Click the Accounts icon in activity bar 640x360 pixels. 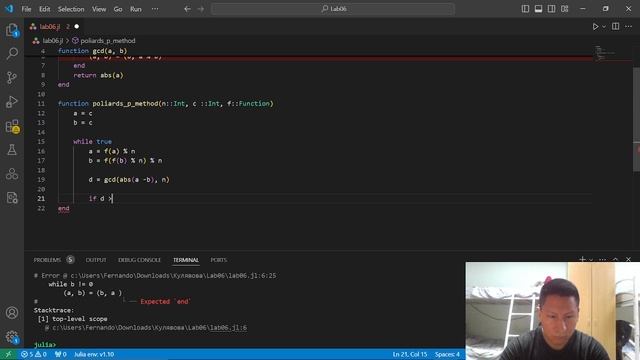coord(12,313)
